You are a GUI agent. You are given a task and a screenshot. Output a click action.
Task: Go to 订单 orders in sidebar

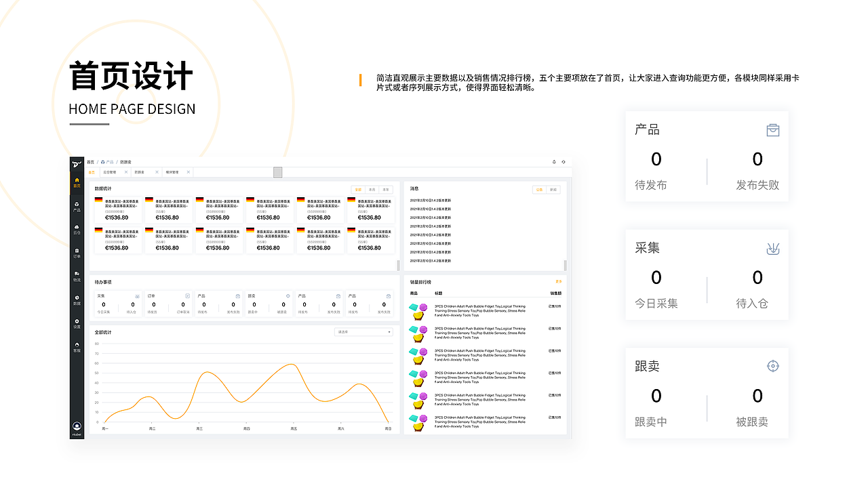tap(77, 253)
